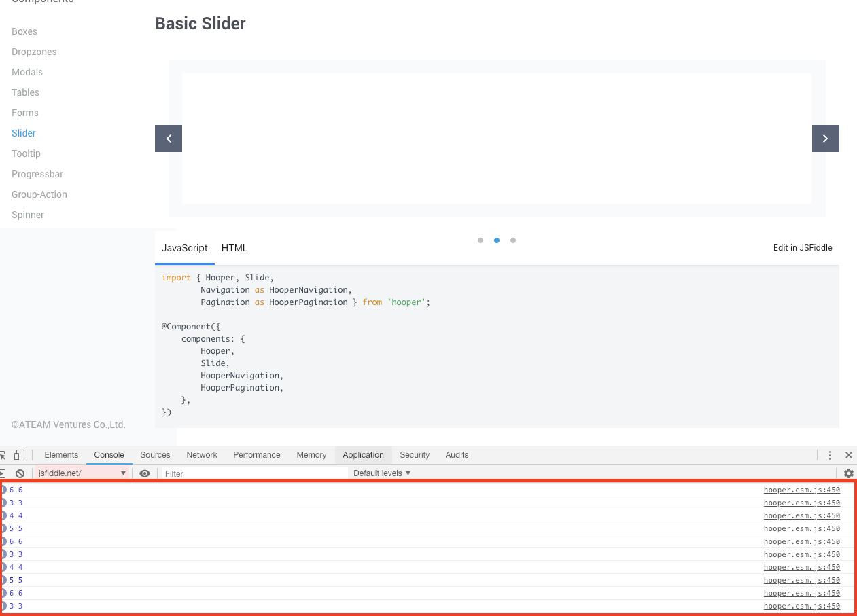This screenshot has width=857, height=616.
Task: Click the 'HooperPagination,' code line
Action: pyautogui.click(x=242, y=388)
